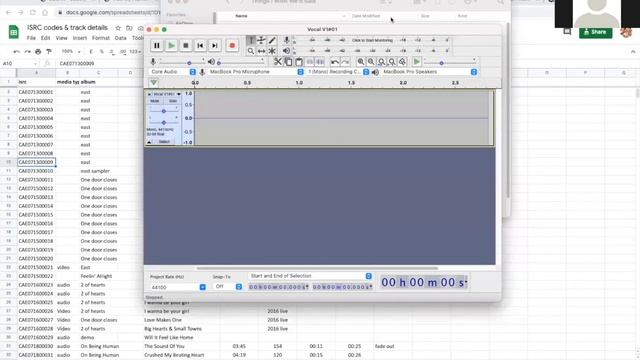Close the track with the X button

pos(149,94)
